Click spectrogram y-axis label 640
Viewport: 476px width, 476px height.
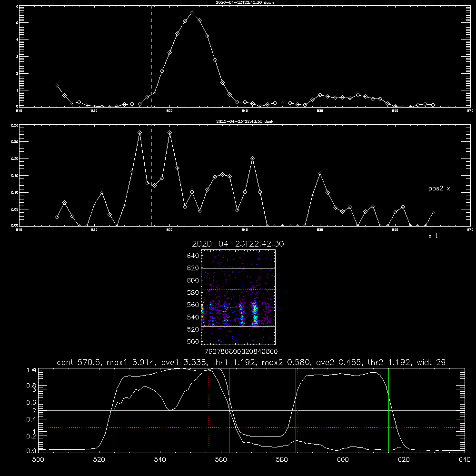[x=193, y=256]
